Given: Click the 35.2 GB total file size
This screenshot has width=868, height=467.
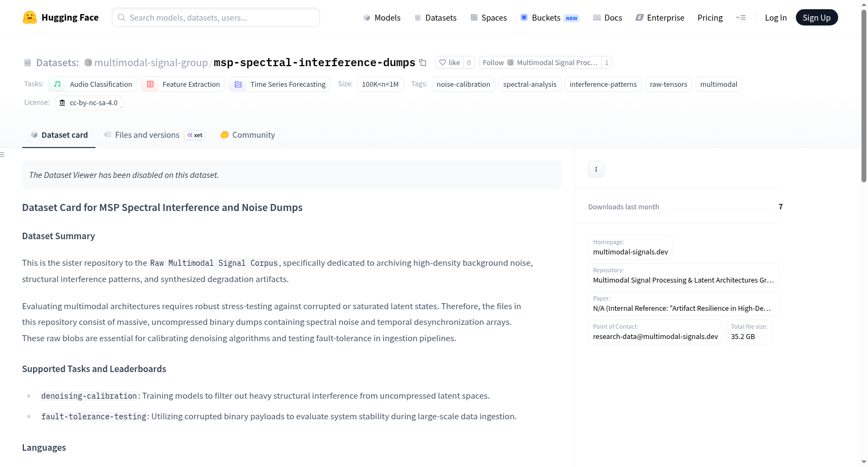Looking at the screenshot, I should pyautogui.click(x=743, y=336).
